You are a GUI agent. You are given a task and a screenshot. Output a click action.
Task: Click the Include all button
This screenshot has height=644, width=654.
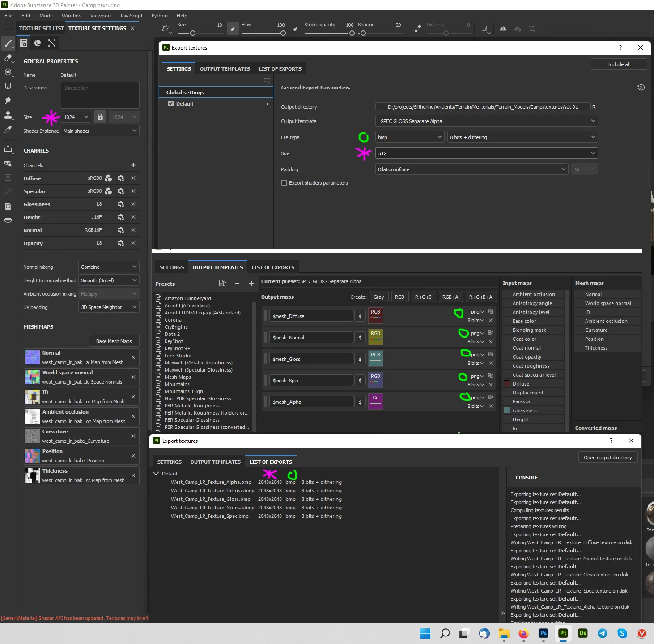point(619,64)
